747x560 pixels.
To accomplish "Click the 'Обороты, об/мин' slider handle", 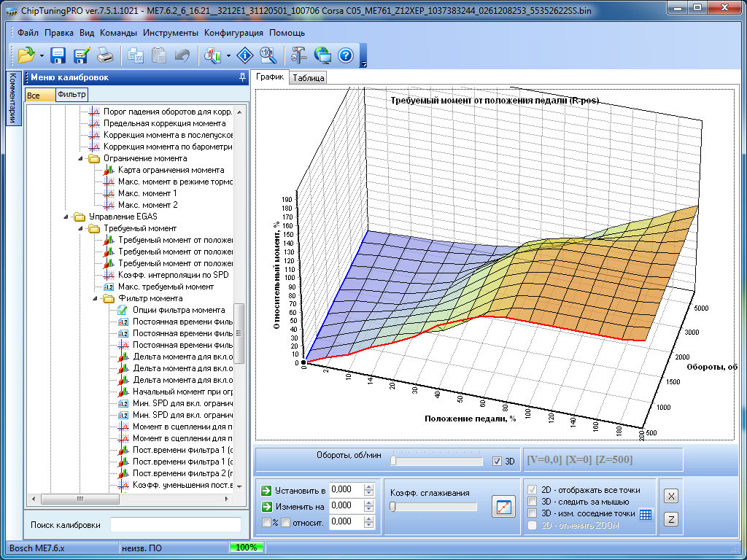I will point(394,461).
